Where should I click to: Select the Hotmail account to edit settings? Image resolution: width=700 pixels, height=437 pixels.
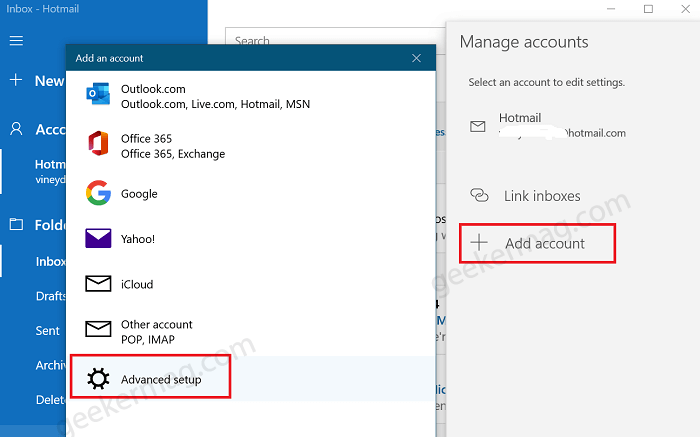(547, 125)
